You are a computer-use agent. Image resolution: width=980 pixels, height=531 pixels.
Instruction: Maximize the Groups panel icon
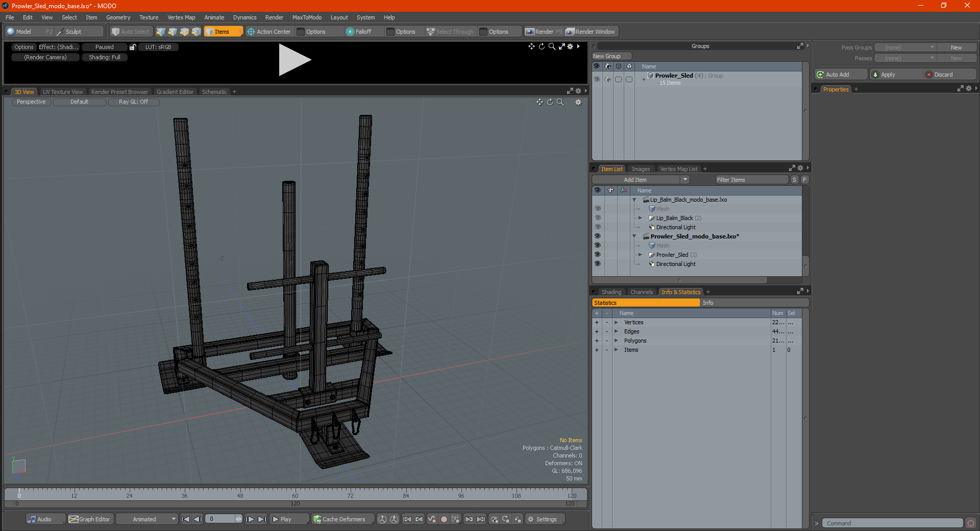coord(800,46)
